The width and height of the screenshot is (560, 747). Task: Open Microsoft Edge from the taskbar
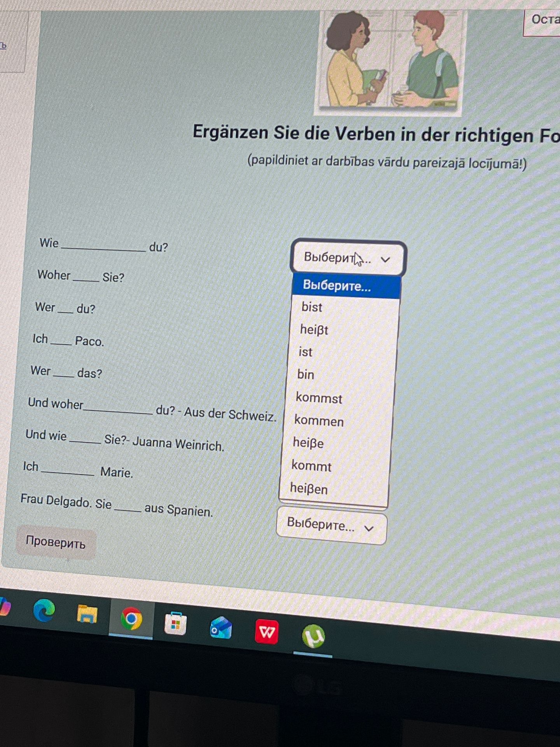coord(44,610)
